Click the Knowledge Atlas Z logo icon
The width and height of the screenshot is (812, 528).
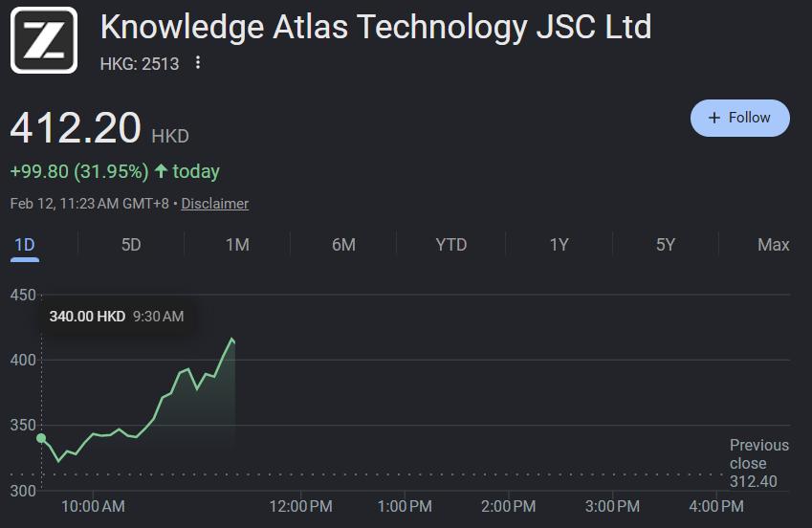click(44, 40)
